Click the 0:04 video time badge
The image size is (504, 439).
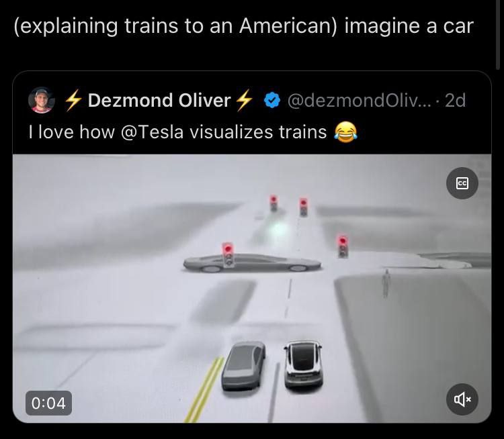48,403
